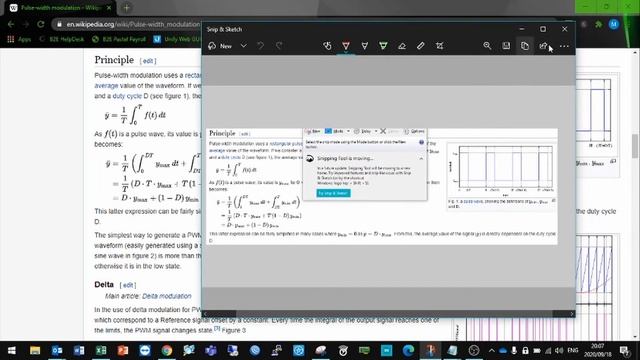Viewport: 640px width, 360px height.
Task: Open the New snip delay dropdown arrow
Action: click(243, 46)
